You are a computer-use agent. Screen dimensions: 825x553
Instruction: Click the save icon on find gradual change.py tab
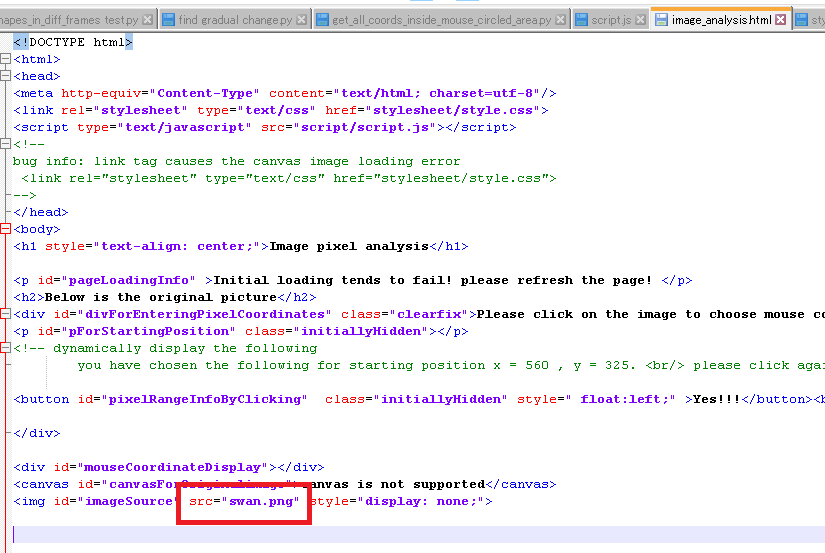point(168,20)
